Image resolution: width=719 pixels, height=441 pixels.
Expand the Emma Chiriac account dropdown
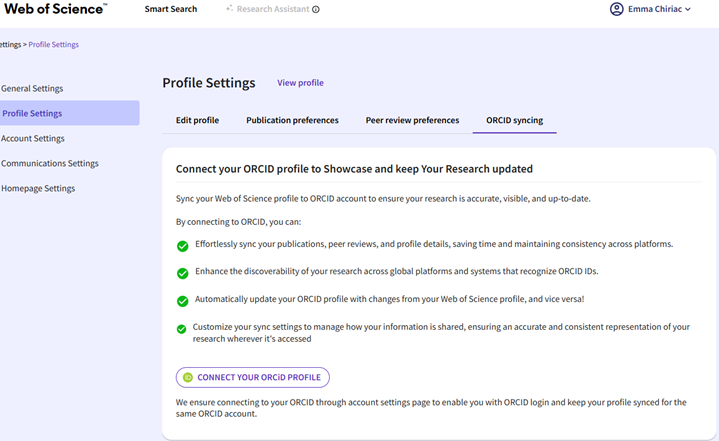coord(660,9)
